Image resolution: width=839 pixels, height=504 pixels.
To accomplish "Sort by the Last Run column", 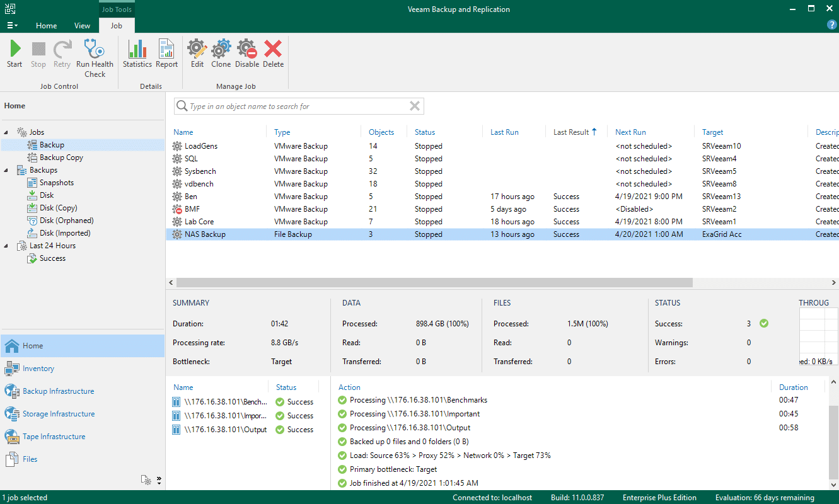I will (x=504, y=132).
